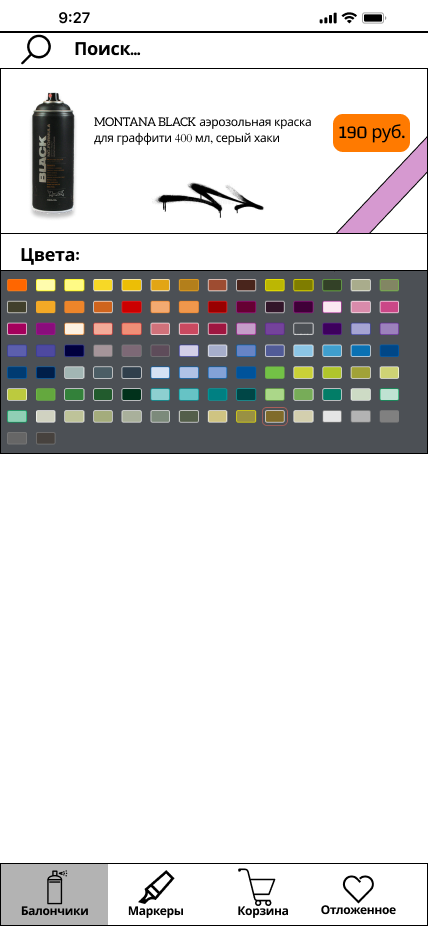Tap the cellular signal bars icon
This screenshot has width=428, height=926.
pos(328,18)
